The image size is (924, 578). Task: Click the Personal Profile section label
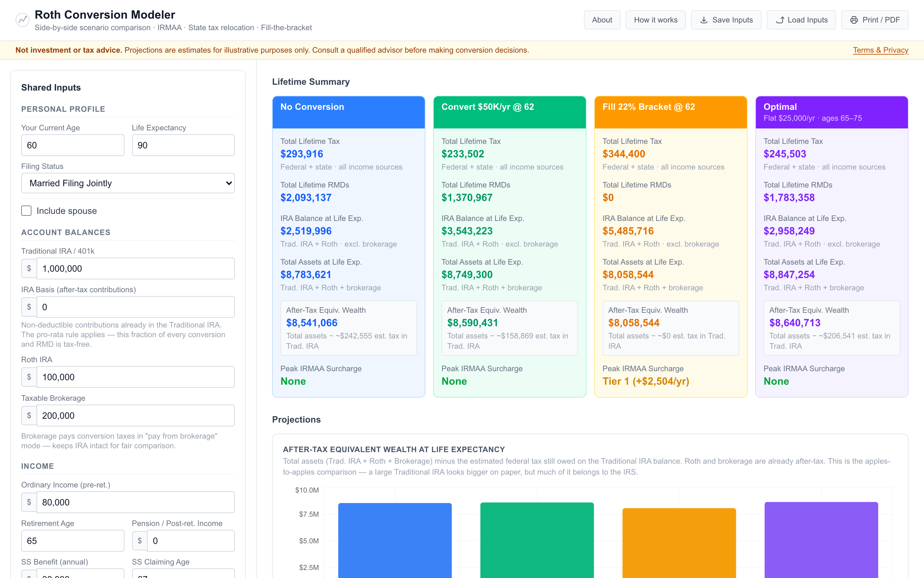(x=63, y=109)
